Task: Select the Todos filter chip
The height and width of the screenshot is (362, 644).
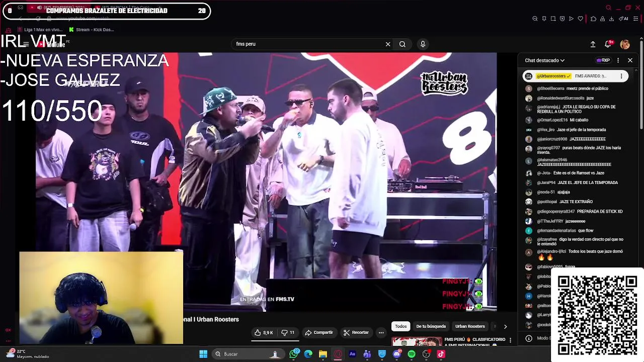Action: tap(400, 327)
